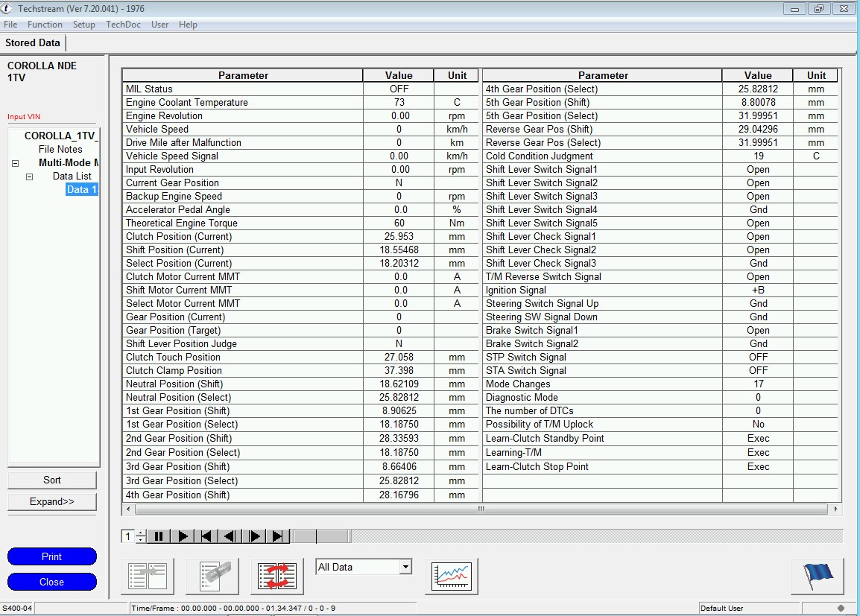Pause the stored data playback
The height and width of the screenshot is (616, 860).
click(159, 536)
